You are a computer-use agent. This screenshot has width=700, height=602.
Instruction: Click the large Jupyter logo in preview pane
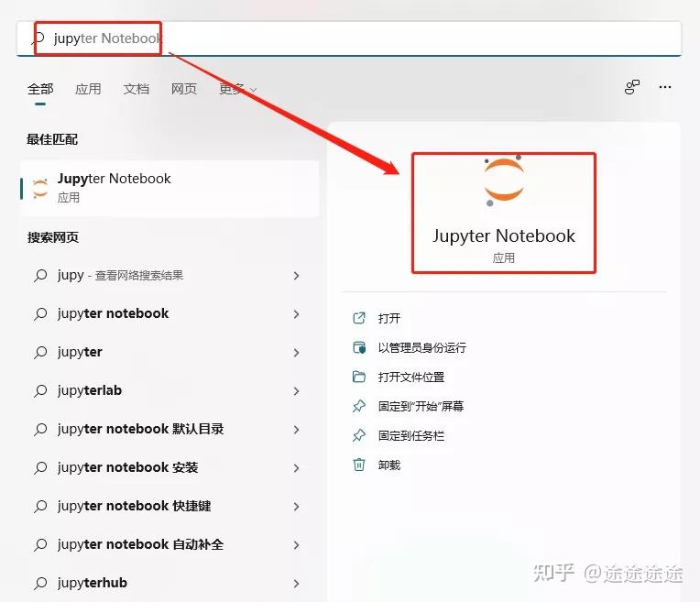pos(504,181)
